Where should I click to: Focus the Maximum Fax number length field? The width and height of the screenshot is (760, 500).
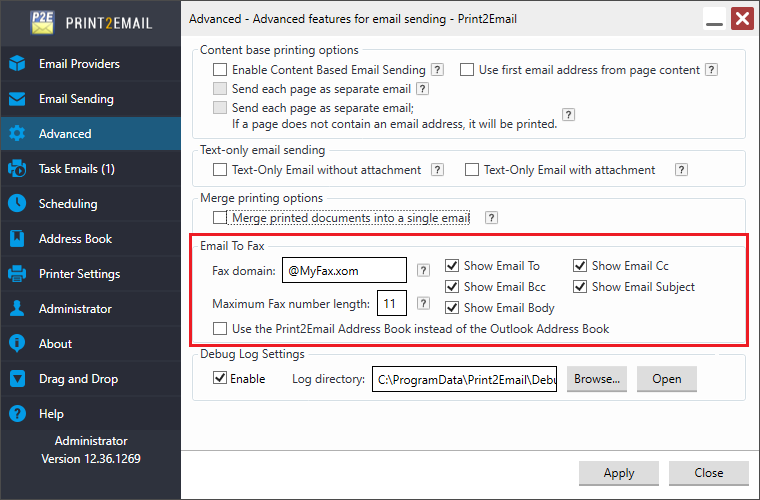pos(391,304)
